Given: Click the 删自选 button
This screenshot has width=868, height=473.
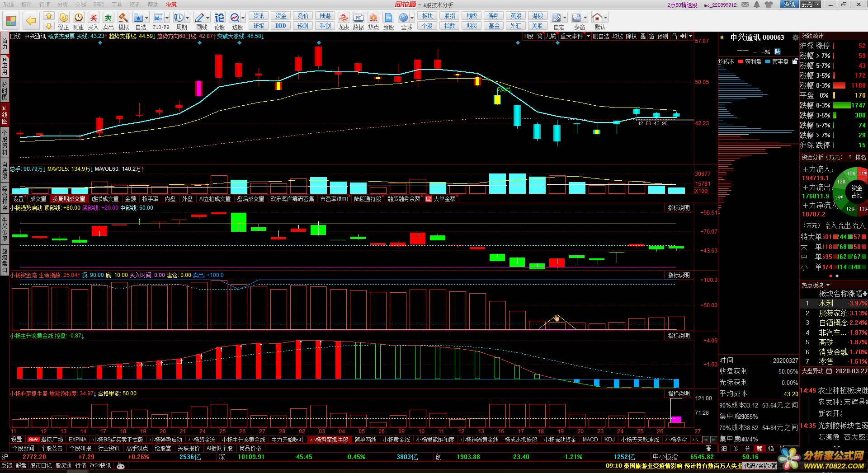Looking at the screenshot, I should pyautogui.click(x=601, y=36).
